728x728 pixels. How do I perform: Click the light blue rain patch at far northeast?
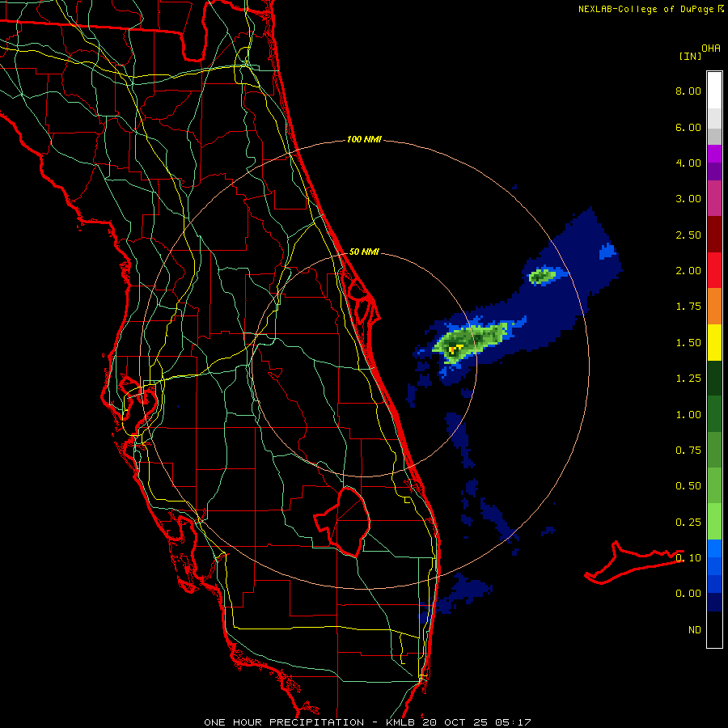[x=607, y=252]
